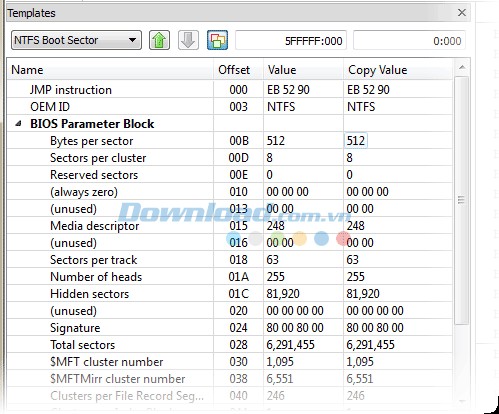499x414 pixels.
Task: Select the (always zero) row
Action: click(x=230, y=192)
